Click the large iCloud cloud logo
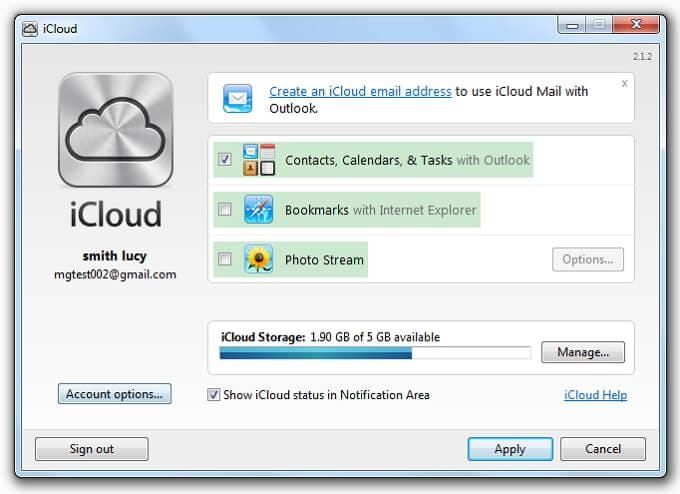Image resolution: width=680 pixels, height=494 pixels. tap(115, 130)
